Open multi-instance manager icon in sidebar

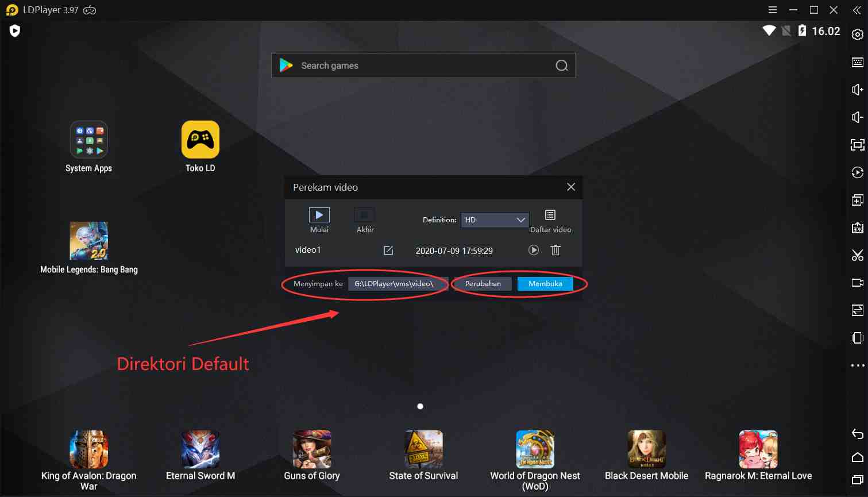857,200
